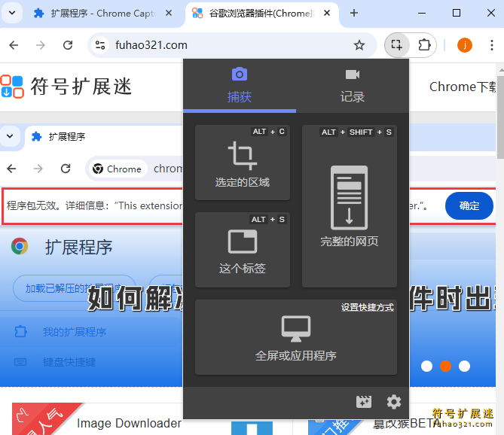View site information icon in address bar
Image resolution: width=504 pixels, height=435 pixels.
(x=100, y=45)
